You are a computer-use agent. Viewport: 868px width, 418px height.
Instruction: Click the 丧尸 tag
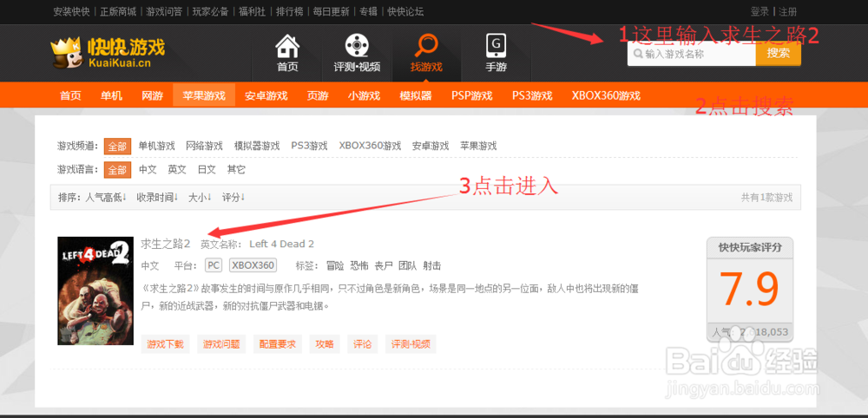(384, 265)
